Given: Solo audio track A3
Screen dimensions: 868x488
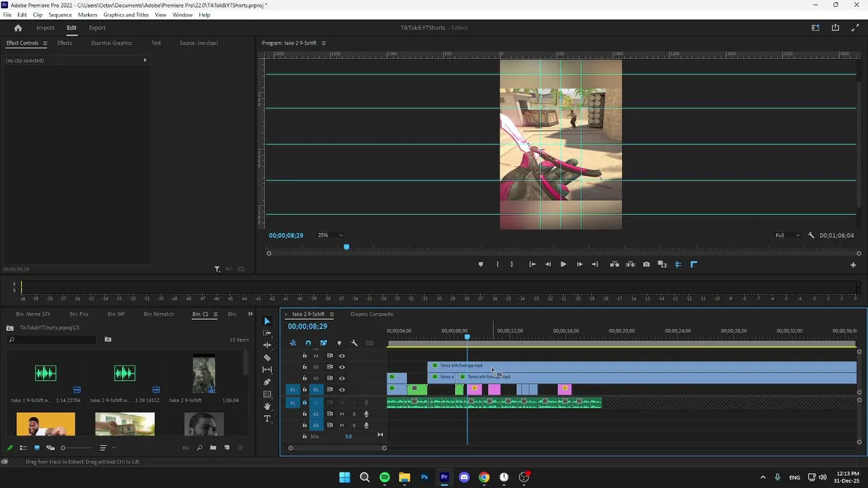Looking at the screenshot, I should [354, 426].
